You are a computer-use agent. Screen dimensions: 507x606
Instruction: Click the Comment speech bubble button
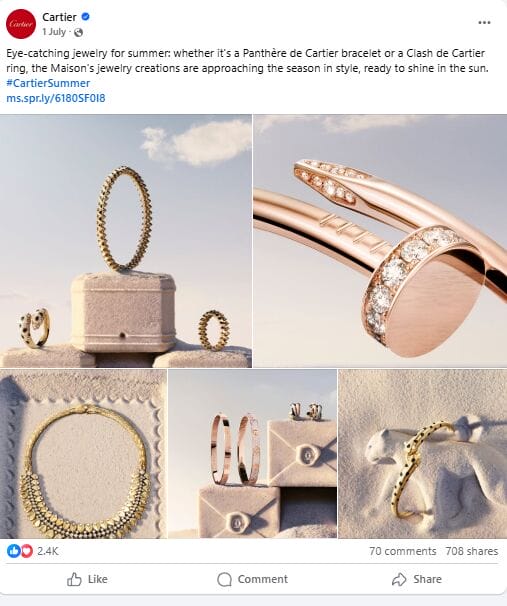[252, 579]
